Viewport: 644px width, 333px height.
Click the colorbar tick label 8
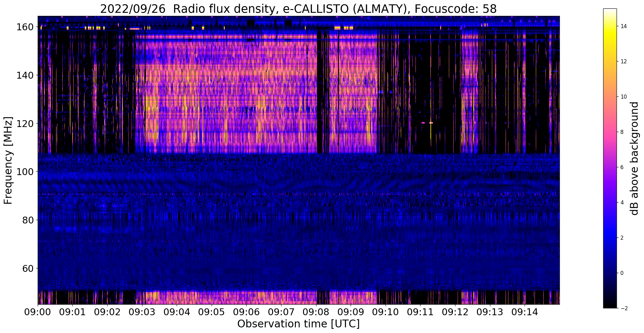(x=622, y=132)
